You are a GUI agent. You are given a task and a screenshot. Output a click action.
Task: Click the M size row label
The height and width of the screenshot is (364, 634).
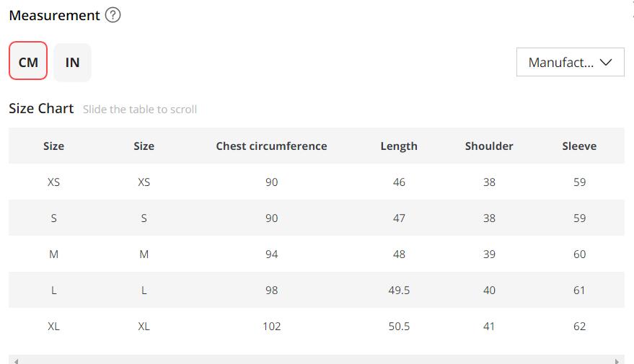click(x=53, y=254)
